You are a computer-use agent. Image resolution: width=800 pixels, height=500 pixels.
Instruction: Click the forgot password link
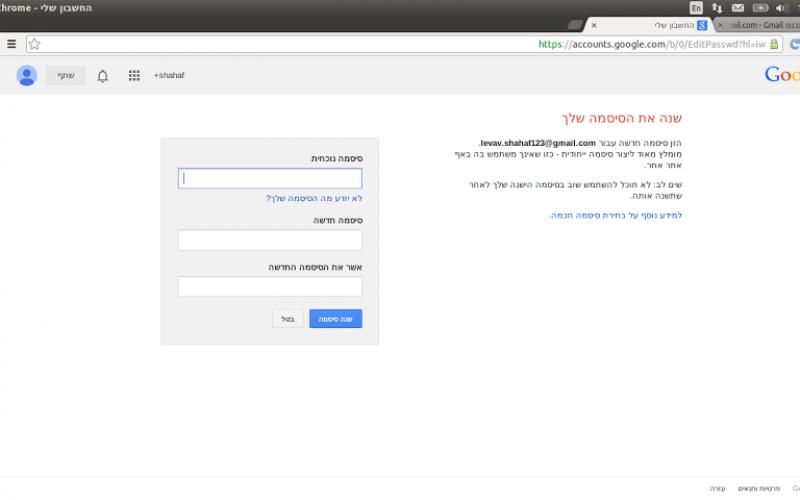pyautogui.click(x=314, y=198)
